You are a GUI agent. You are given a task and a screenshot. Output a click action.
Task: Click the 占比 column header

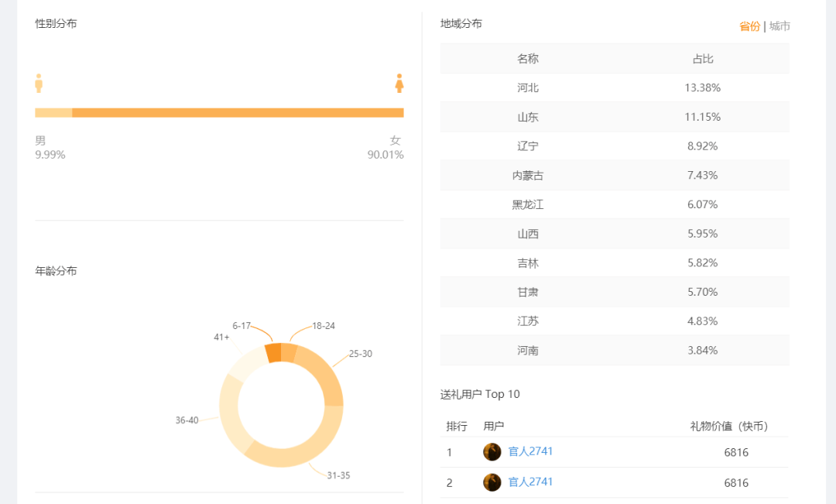pos(702,59)
